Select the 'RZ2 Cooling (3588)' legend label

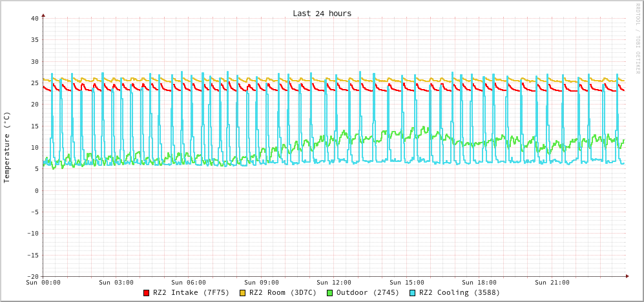(459, 293)
